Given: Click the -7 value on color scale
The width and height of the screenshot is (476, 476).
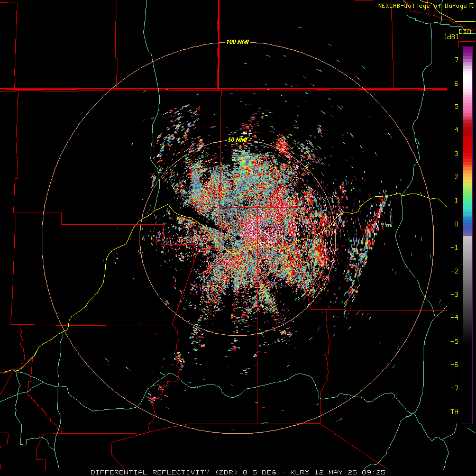Looking at the screenshot, I should pos(454,388).
